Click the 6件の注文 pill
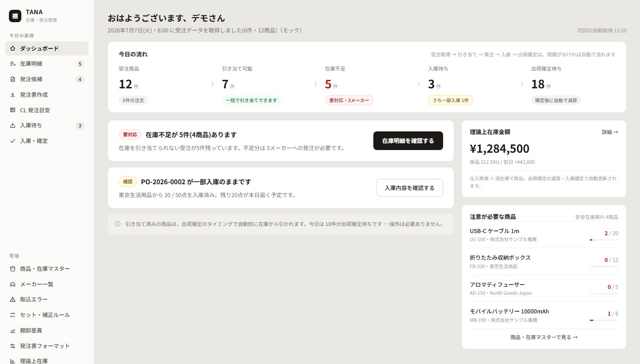This screenshot has height=364, width=640. (133, 100)
